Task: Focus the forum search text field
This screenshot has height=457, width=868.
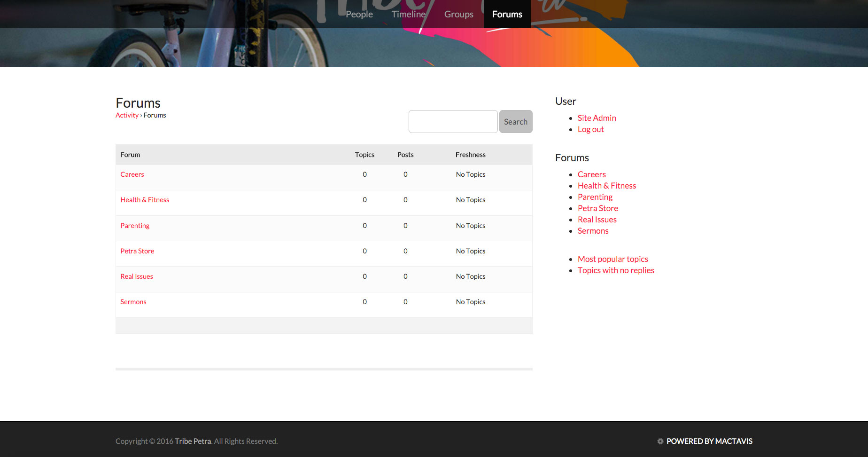Action: 453,122
